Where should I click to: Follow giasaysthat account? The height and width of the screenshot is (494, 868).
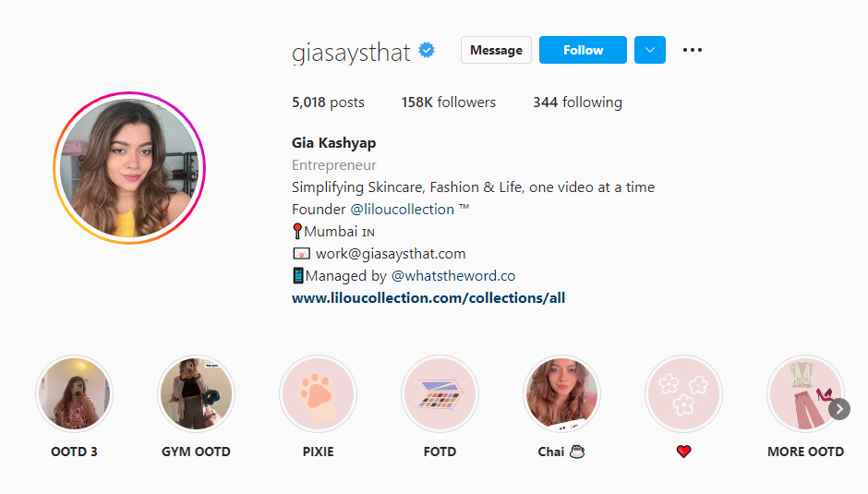tap(583, 50)
